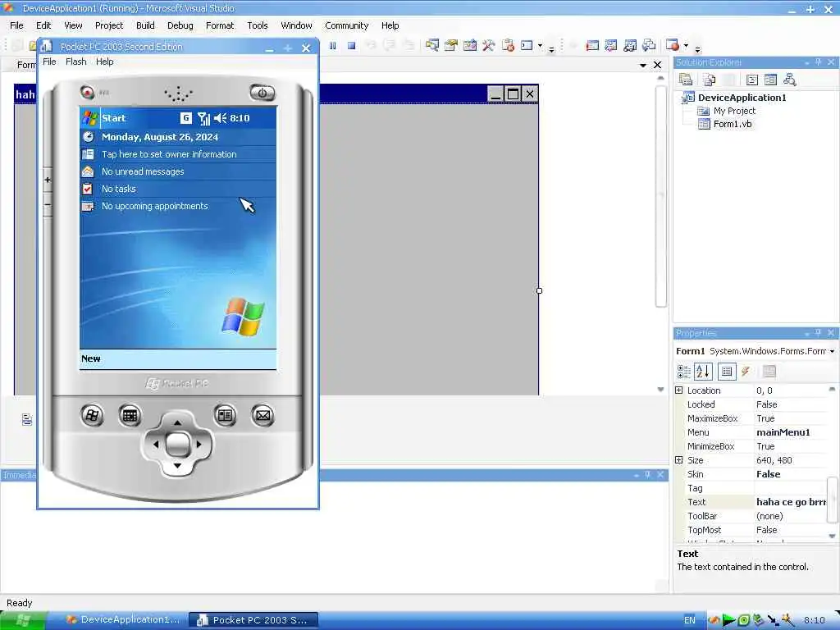This screenshot has width=840, height=630.
Task: Click the emulator Contacts hardware button
Action: pos(225,415)
